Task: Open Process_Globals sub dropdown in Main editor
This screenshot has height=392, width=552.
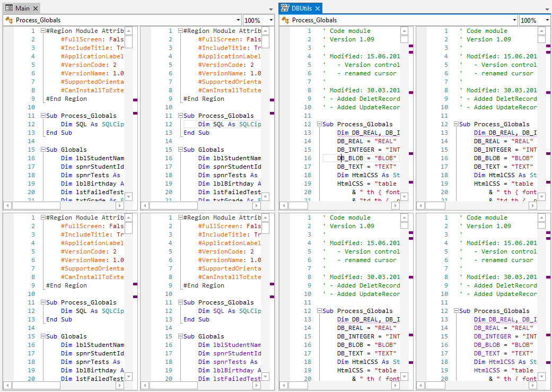Action: click(238, 20)
